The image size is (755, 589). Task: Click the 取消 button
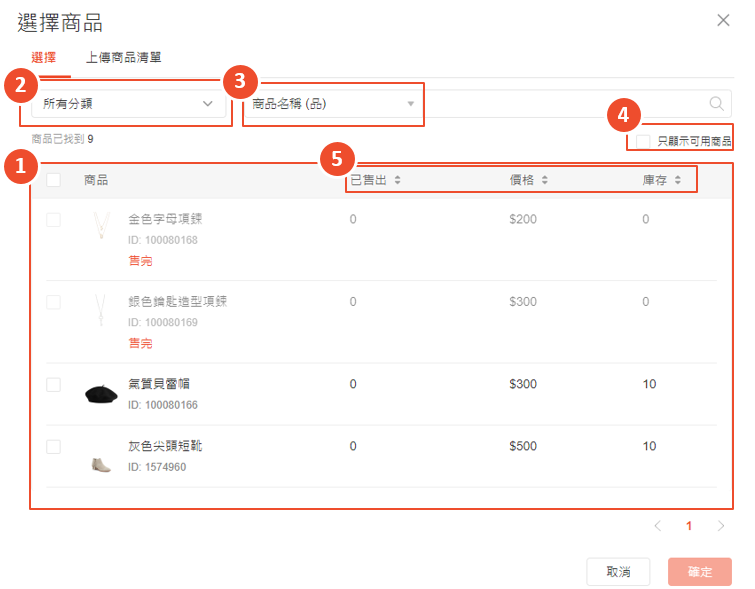[x=618, y=572]
